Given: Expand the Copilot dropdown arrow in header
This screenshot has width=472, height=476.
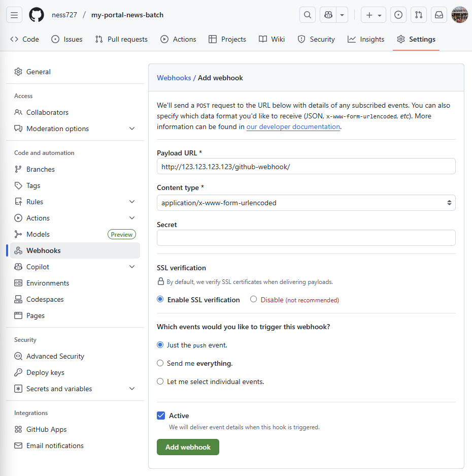Looking at the screenshot, I should (342, 15).
